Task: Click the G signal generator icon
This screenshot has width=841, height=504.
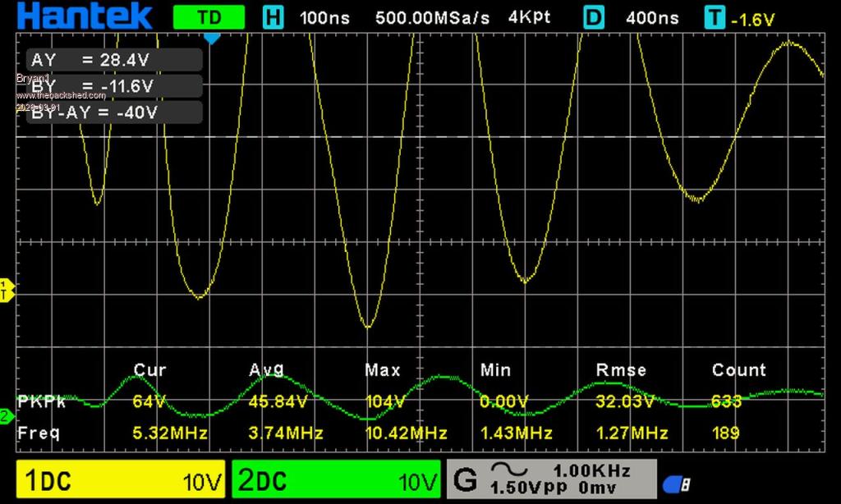Action: (x=465, y=479)
